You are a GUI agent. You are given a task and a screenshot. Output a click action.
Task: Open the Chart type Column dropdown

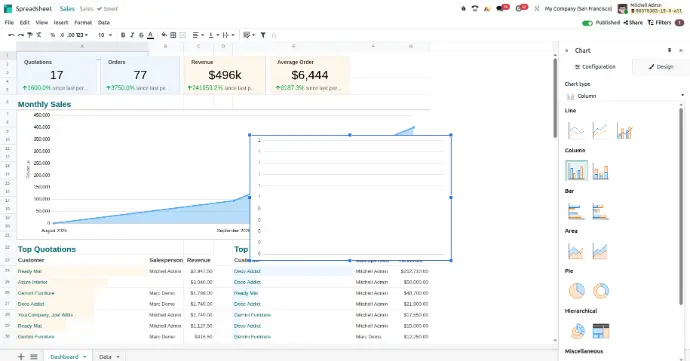point(625,96)
